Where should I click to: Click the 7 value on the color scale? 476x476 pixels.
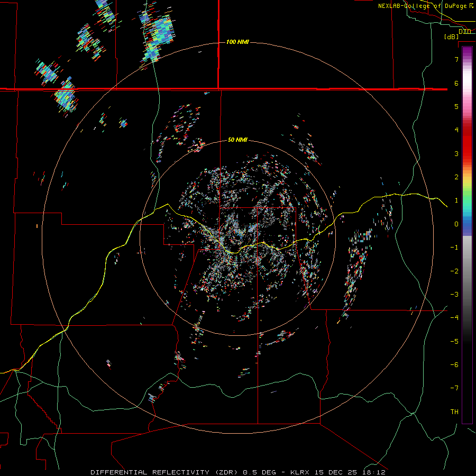(456, 59)
